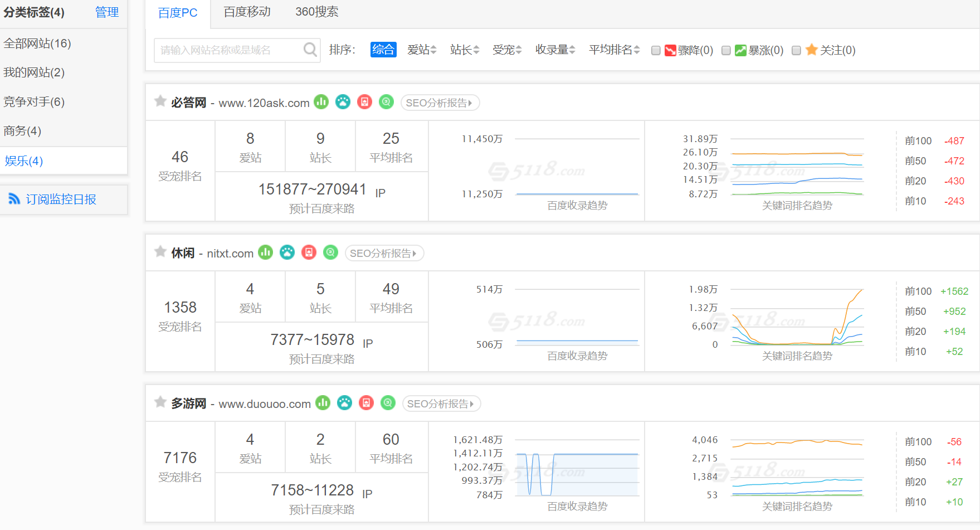Switch to the 360搜索 tab

[316, 12]
